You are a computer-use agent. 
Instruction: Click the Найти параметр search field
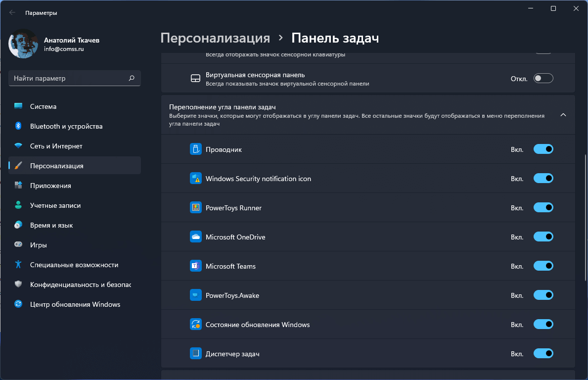[x=75, y=78]
